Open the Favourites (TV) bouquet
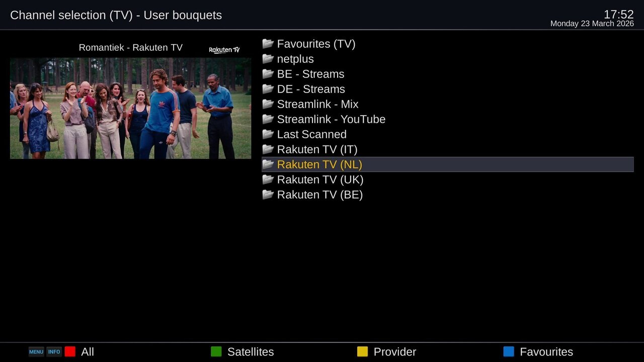 click(448, 44)
